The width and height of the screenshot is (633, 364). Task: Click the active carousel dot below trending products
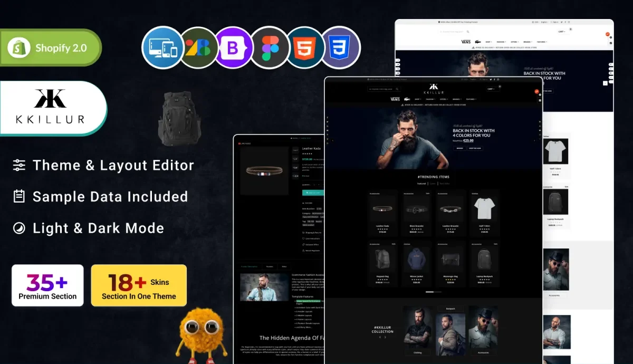coord(429,292)
